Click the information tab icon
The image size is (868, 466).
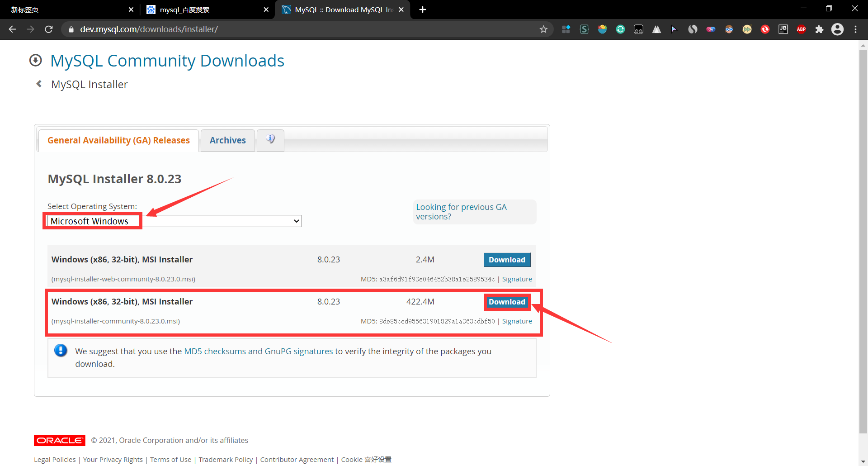tap(270, 139)
